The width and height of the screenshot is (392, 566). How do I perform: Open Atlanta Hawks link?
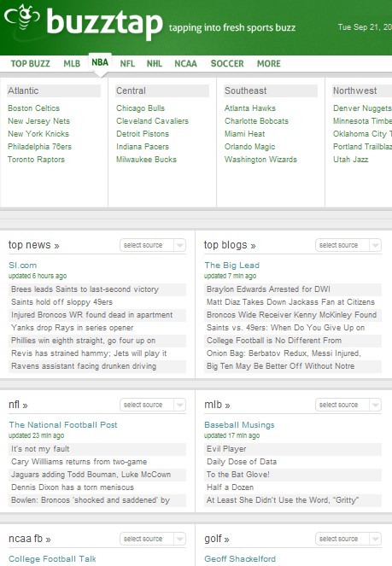pos(250,108)
